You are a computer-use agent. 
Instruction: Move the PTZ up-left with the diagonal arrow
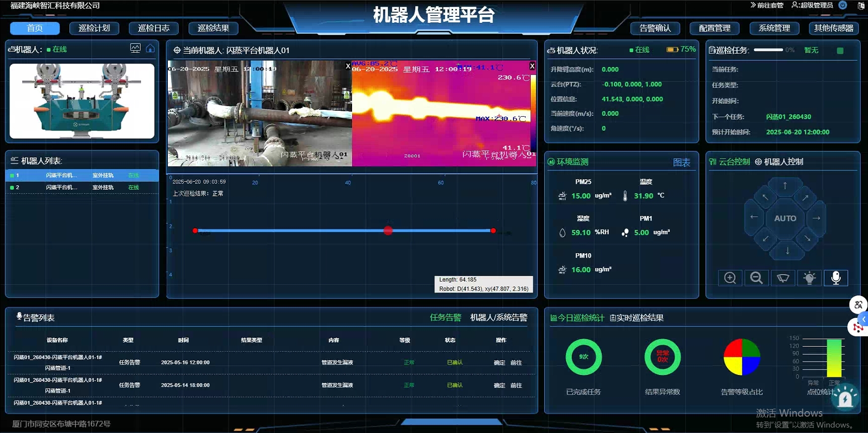tap(765, 197)
